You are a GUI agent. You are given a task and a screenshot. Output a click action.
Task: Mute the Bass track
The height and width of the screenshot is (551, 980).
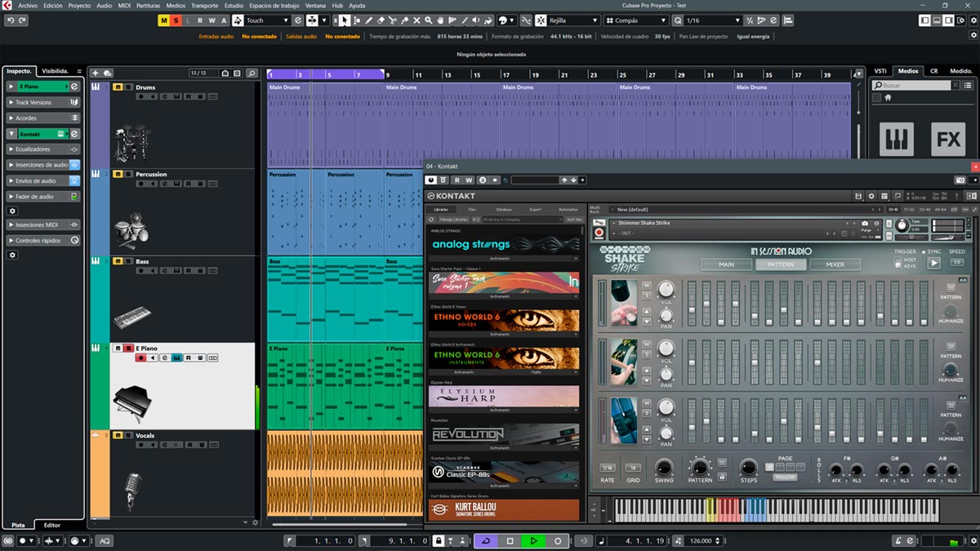tap(118, 261)
